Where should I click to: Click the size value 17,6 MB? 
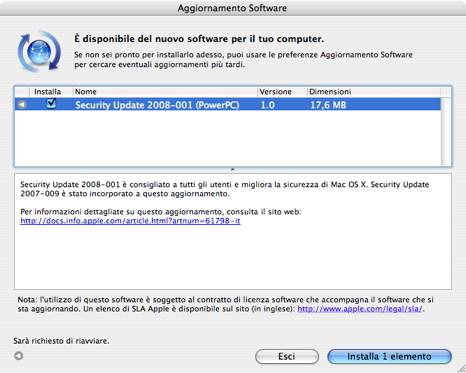point(328,105)
